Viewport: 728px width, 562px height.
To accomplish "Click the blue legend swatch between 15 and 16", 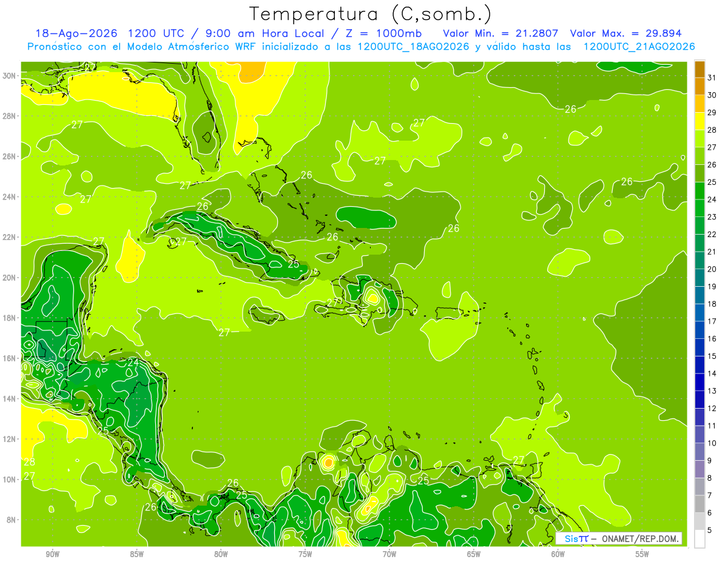I will pyautogui.click(x=699, y=347).
